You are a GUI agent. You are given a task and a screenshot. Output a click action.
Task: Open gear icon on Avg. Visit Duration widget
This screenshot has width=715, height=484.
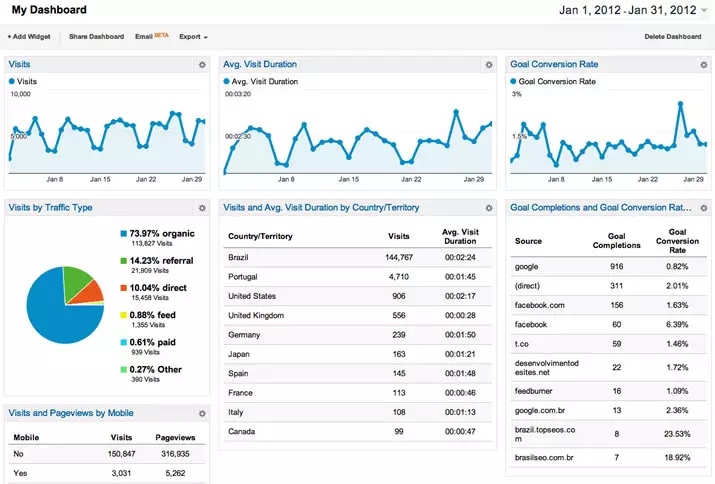coord(489,65)
